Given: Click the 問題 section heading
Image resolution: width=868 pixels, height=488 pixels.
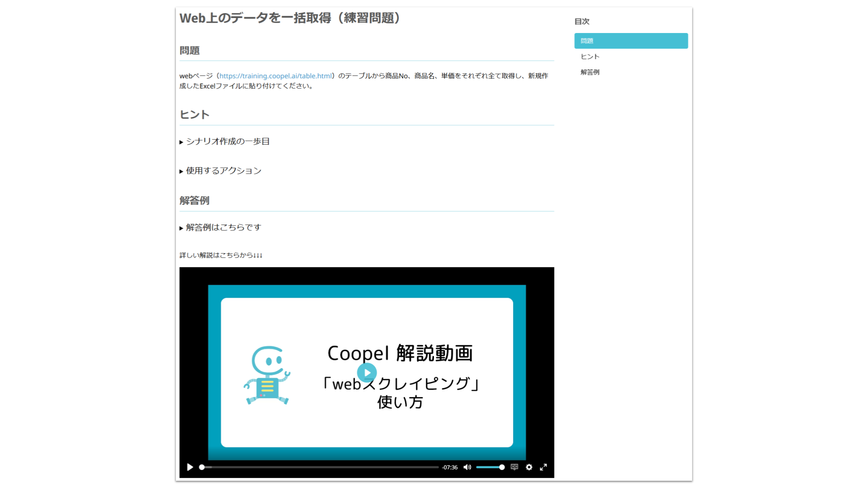Looking at the screenshot, I should click(189, 51).
